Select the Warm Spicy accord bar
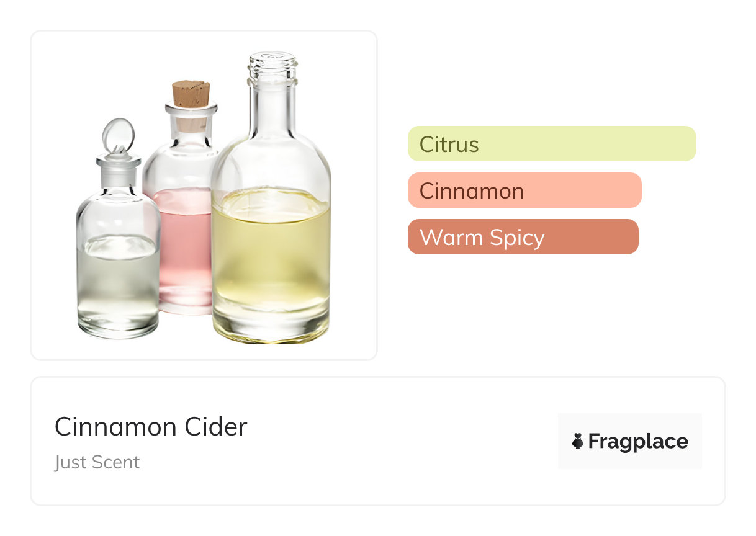 523,237
